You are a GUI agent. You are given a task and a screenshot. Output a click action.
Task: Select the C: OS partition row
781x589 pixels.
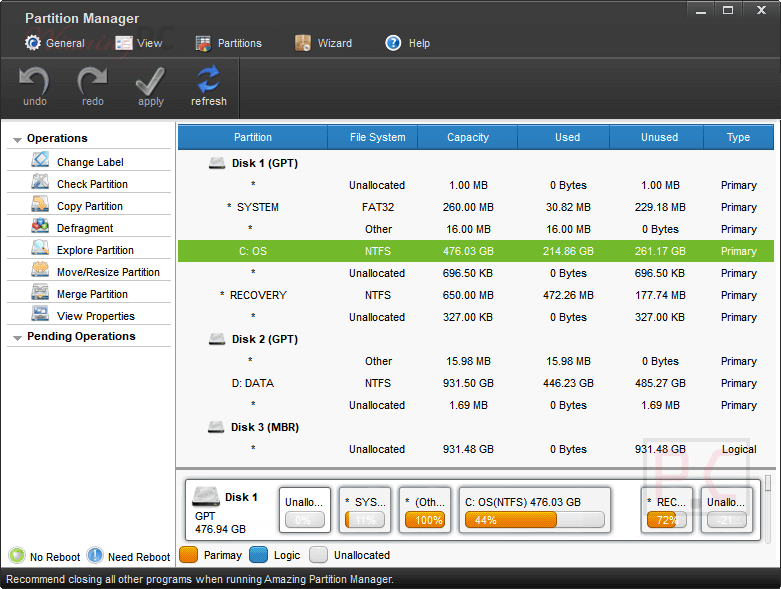pos(476,251)
